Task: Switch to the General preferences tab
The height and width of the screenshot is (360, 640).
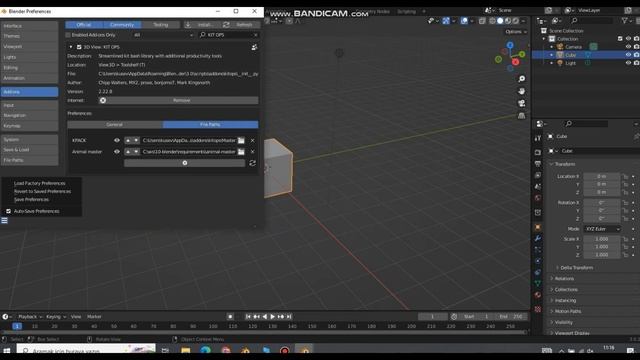Action: [x=115, y=124]
